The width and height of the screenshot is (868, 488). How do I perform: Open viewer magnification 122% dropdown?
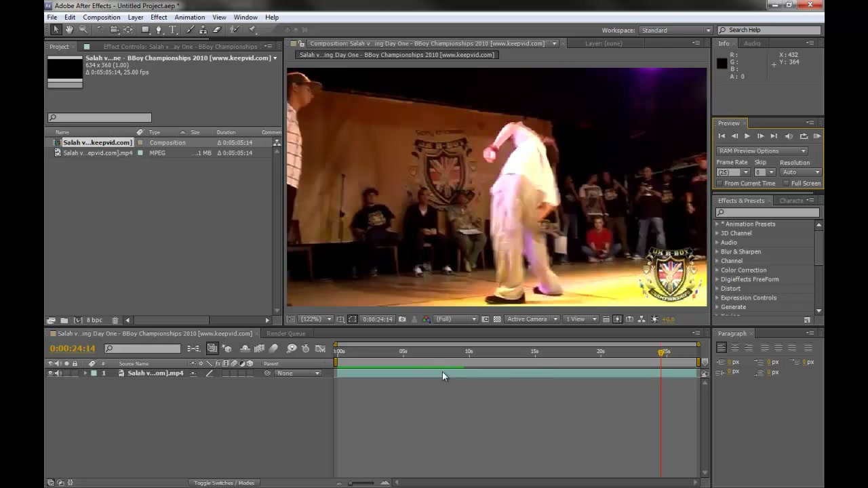[x=315, y=319]
